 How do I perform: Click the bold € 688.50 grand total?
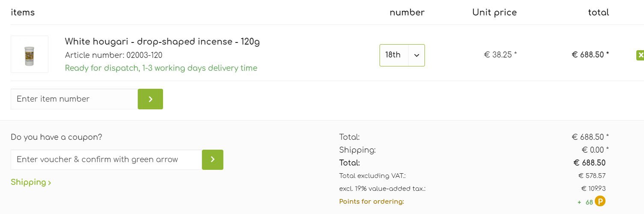coord(589,163)
